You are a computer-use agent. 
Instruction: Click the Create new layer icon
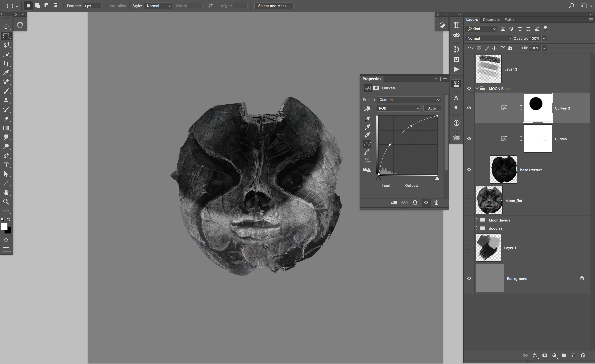574,355
